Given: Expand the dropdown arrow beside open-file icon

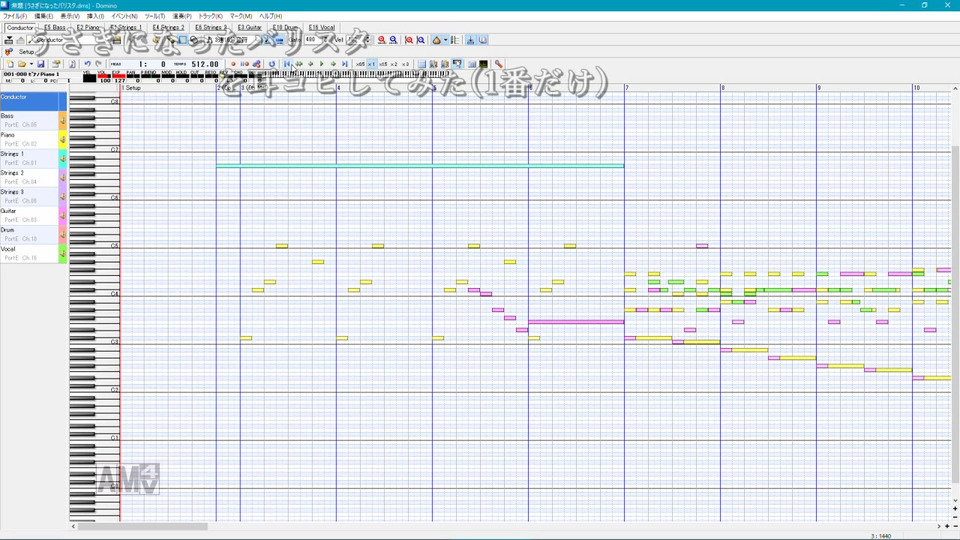Looking at the screenshot, I should pyautogui.click(x=31, y=64).
